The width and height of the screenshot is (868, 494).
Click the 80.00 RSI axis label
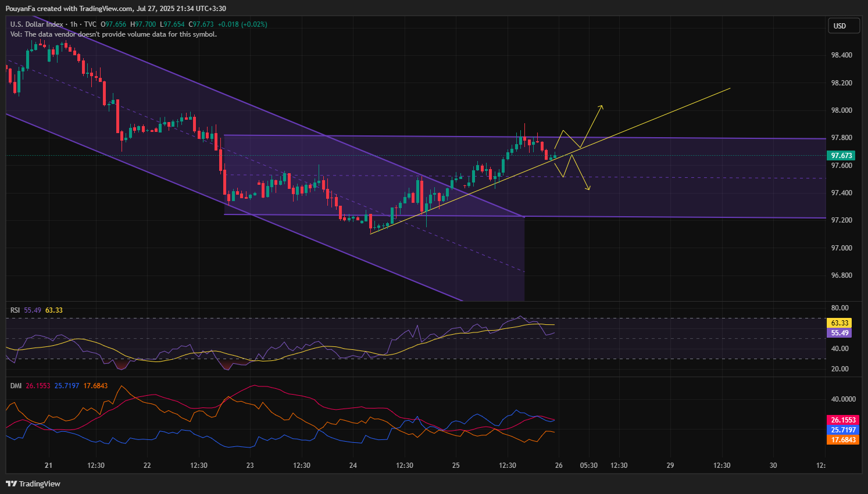[840, 308]
